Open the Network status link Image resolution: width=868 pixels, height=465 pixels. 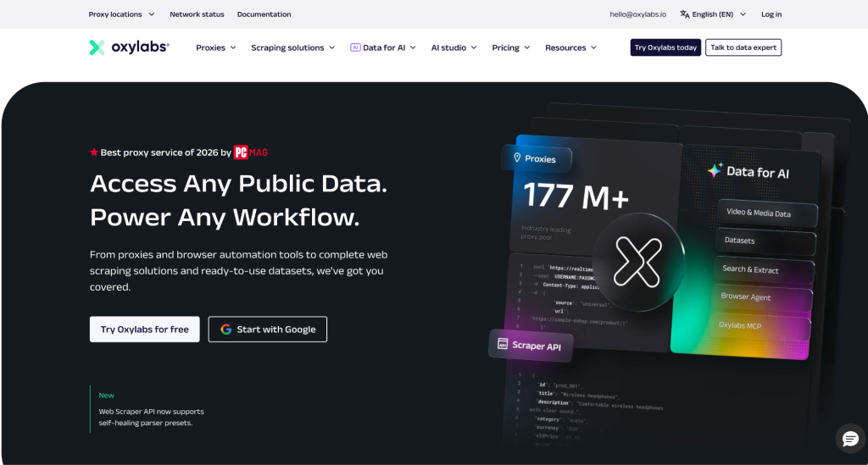pos(197,14)
